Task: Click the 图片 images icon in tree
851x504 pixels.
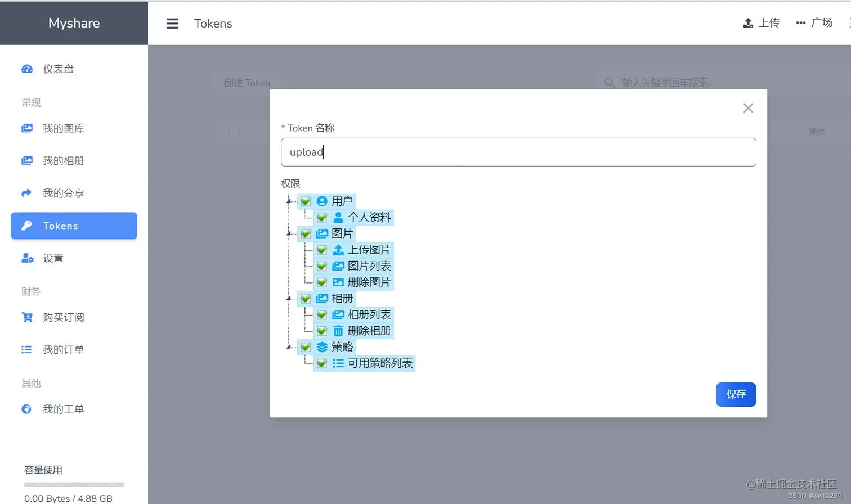Action: click(322, 233)
